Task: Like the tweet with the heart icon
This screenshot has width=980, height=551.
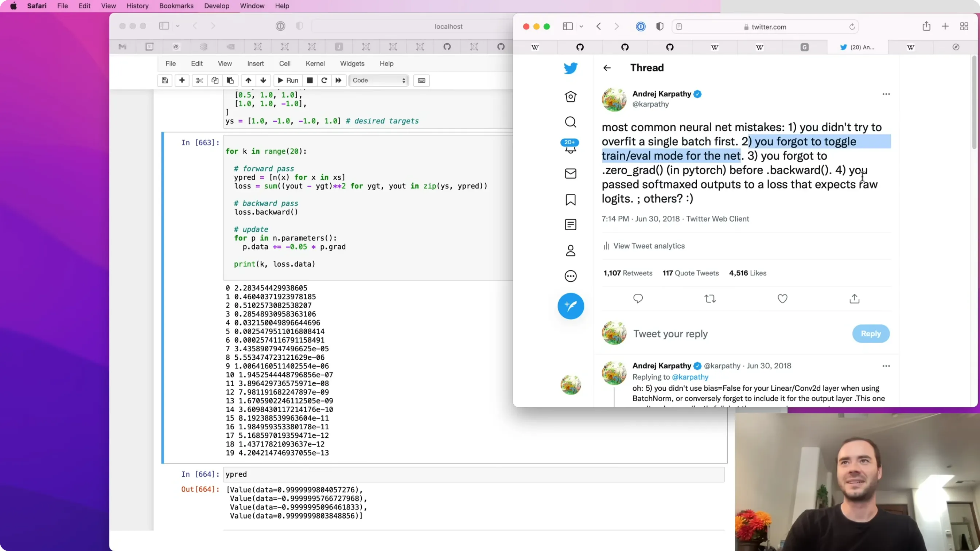Action: (x=782, y=299)
